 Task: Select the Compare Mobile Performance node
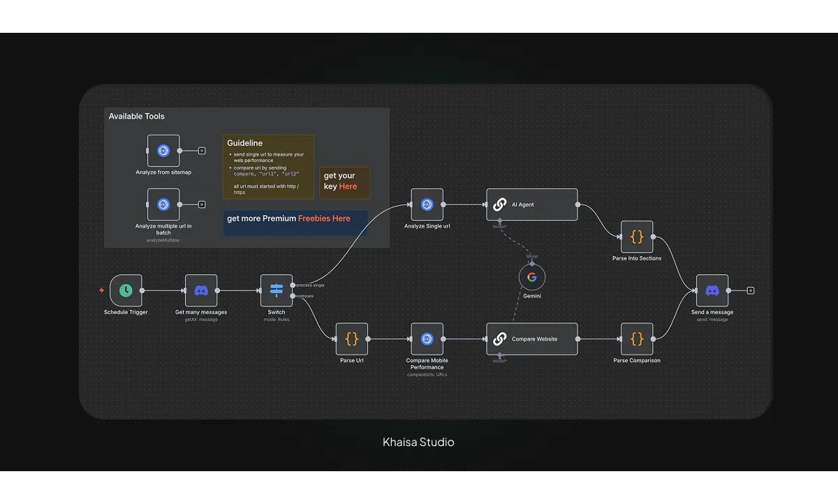point(427,339)
